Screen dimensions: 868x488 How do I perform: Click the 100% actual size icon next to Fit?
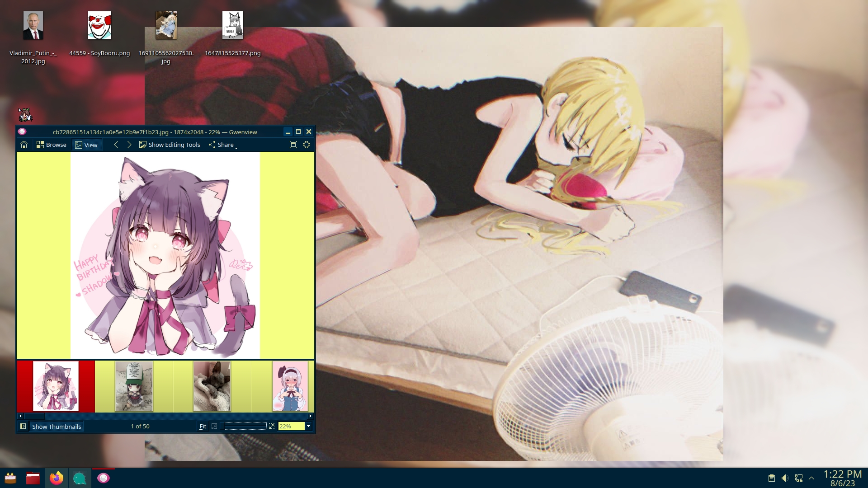(214, 426)
